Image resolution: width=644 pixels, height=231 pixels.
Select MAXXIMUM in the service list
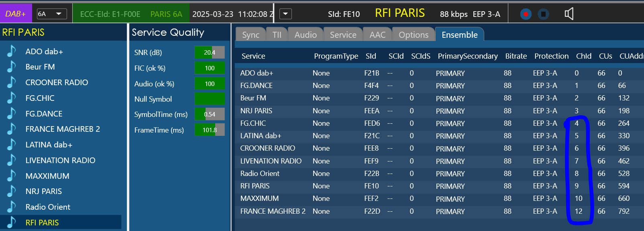[x=47, y=176]
